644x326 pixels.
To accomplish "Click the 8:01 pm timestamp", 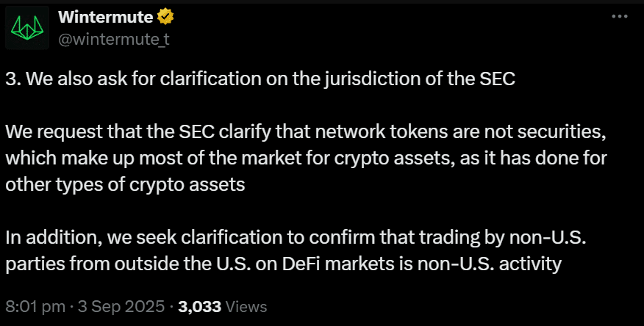I will click(35, 307).
